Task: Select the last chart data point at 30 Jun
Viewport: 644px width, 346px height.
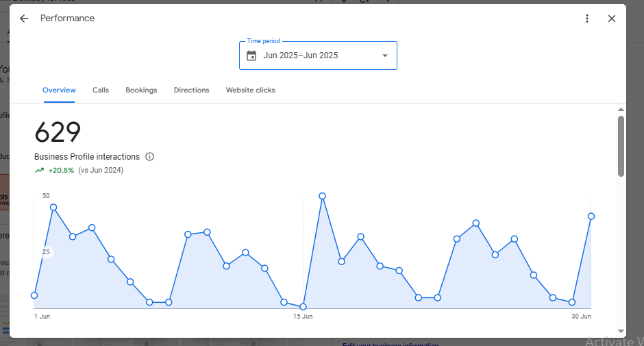Action: [591, 217]
